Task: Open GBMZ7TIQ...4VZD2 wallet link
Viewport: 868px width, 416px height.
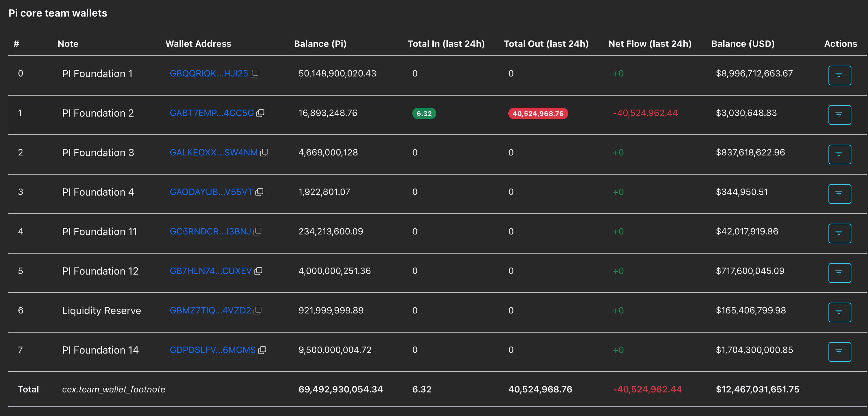Action: point(210,310)
